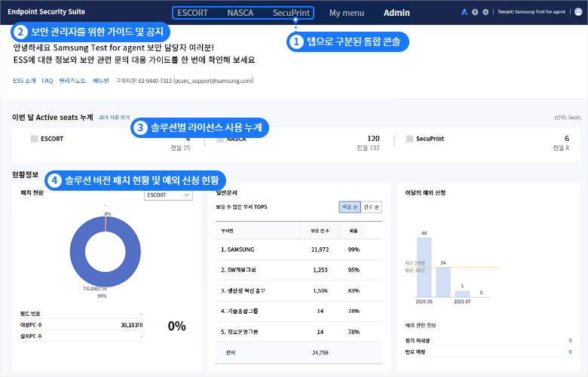Select the 건수 순 sort toggle
Viewport: 588px width, 377px height.
[371, 207]
